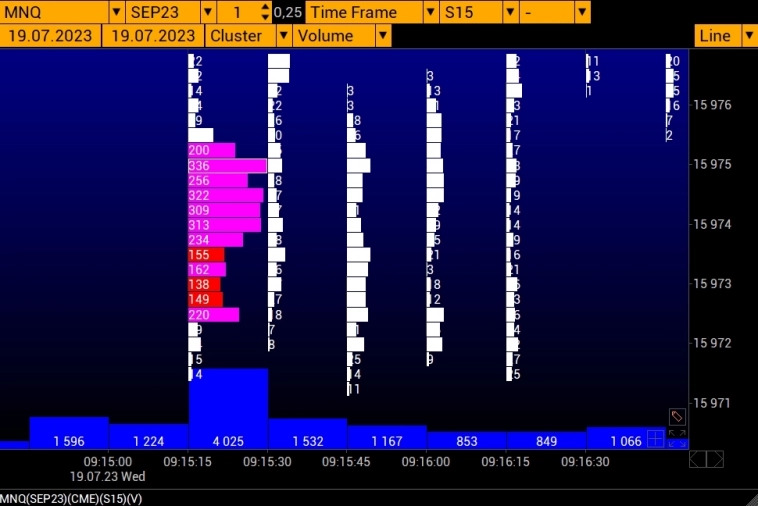The image size is (758, 506).
Task: Expand the S15 interval dropdown
Action: [x=510, y=12]
